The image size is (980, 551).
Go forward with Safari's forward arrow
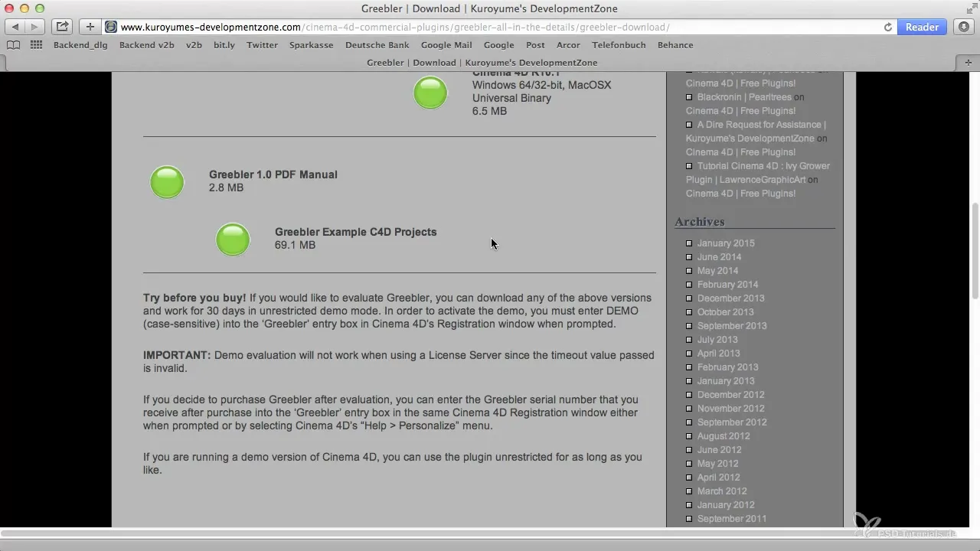(34, 27)
